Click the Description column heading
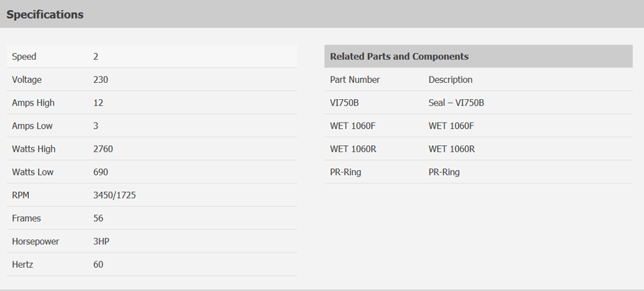644x291 pixels. point(450,79)
